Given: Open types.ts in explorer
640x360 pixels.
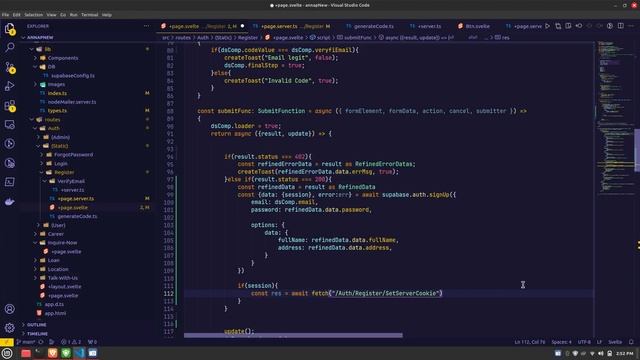Looking at the screenshot, I should (53, 111).
